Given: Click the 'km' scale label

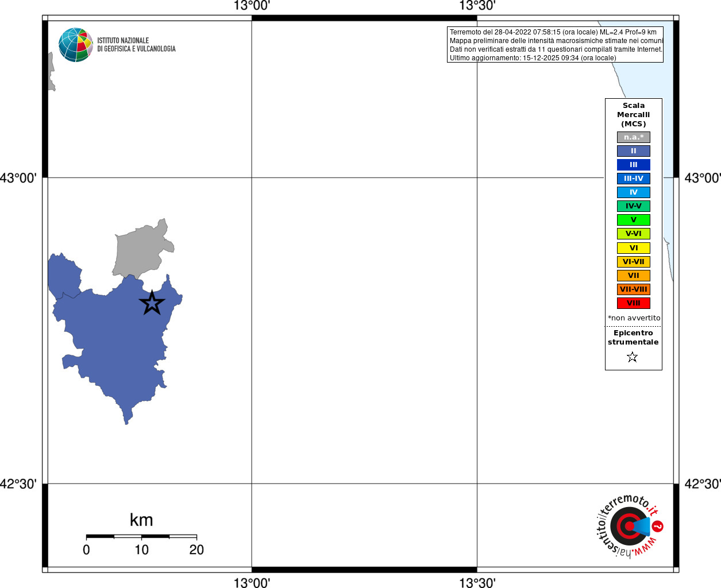Looking at the screenshot, I should point(141,520).
